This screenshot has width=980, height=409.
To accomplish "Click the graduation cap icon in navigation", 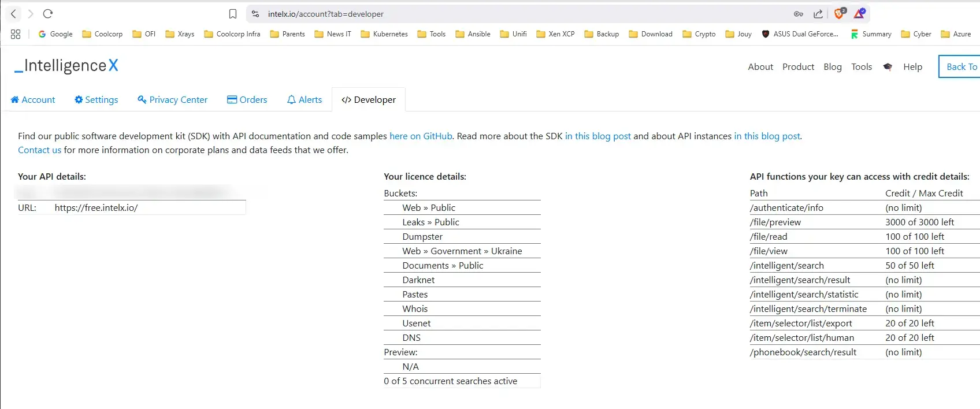I will tap(888, 67).
